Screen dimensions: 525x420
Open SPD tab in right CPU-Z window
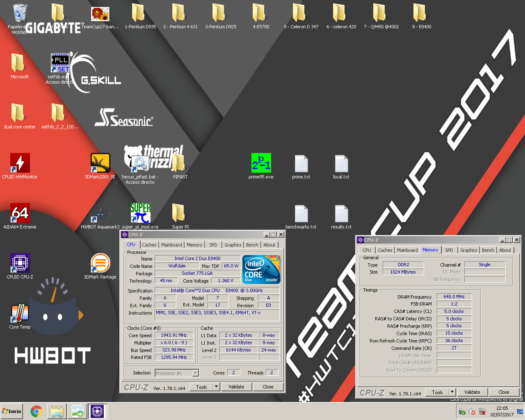(x=449, y=250)
